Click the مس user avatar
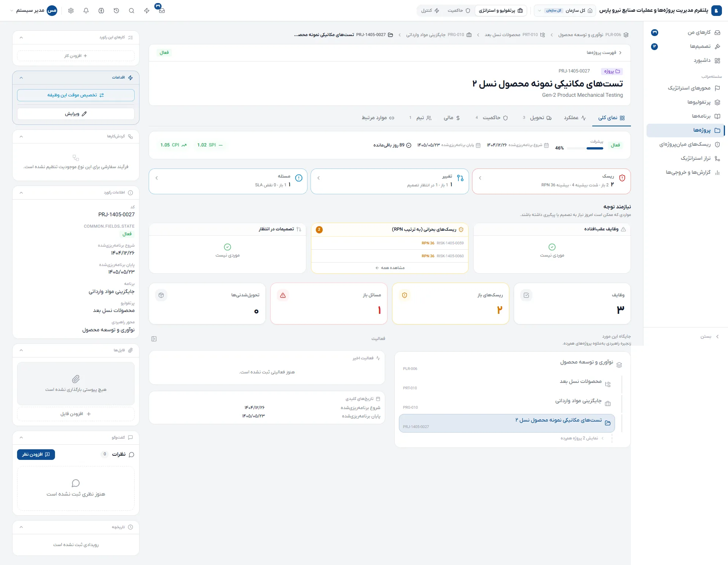This screenshot has height=565, width=728. (52, 11)
